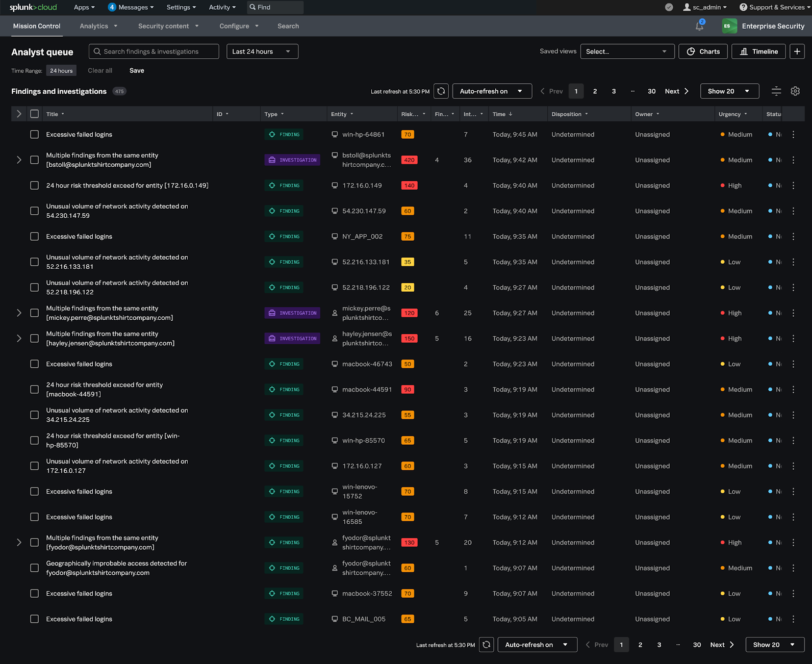Image resolution: width=812 pixels, height=664 pixels.
Task: Open row actions for macbook-37552 finding
Action: click(793, 594)
